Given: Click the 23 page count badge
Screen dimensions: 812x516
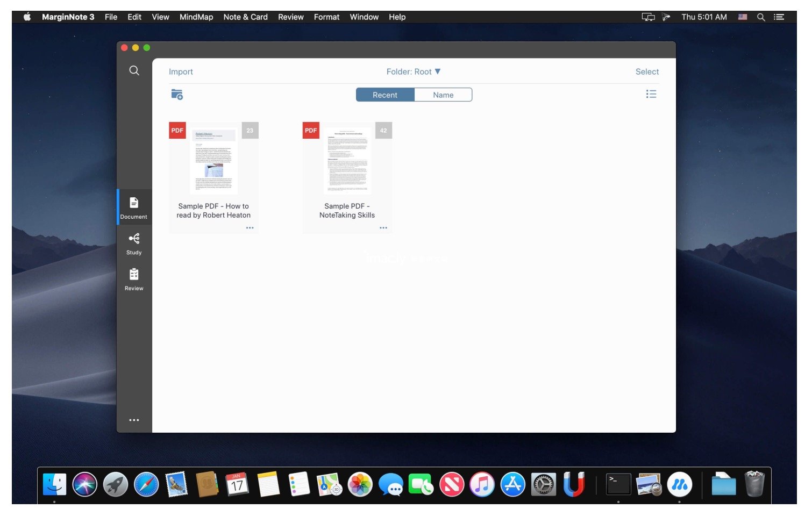Looking at the screenshot, I should tap(250, 131).
